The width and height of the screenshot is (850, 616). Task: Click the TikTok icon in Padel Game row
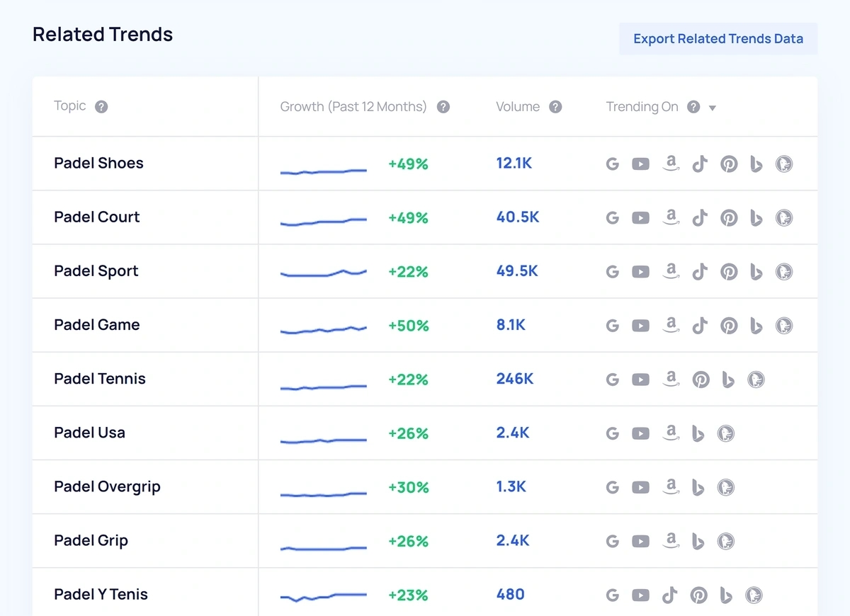pyautogui.click(x=700, y=326)
